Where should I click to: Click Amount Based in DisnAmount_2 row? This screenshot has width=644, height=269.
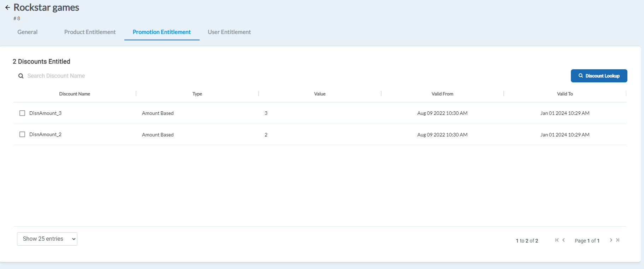158,135
